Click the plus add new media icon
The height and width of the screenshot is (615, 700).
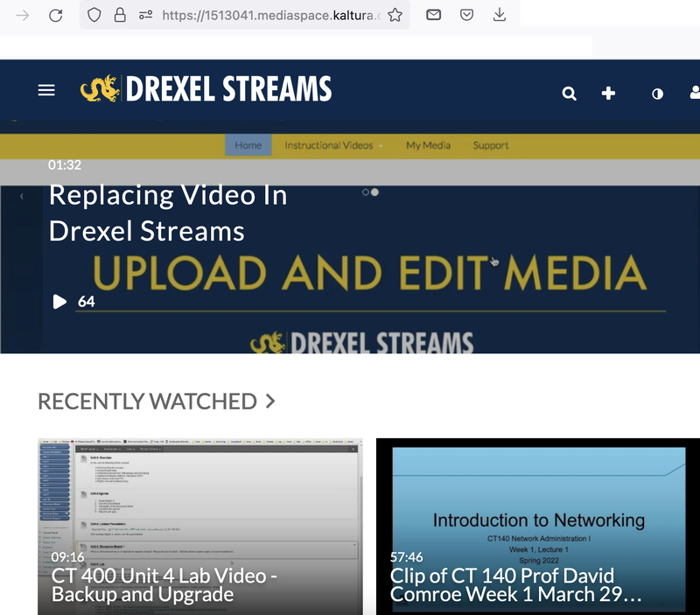[x=608, y=94]
